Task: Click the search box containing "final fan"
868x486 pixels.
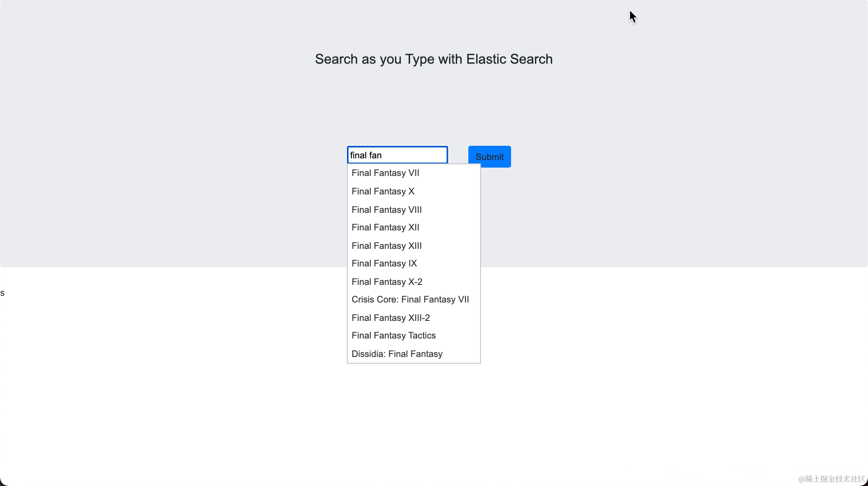Action: click(x=397, y=155)
